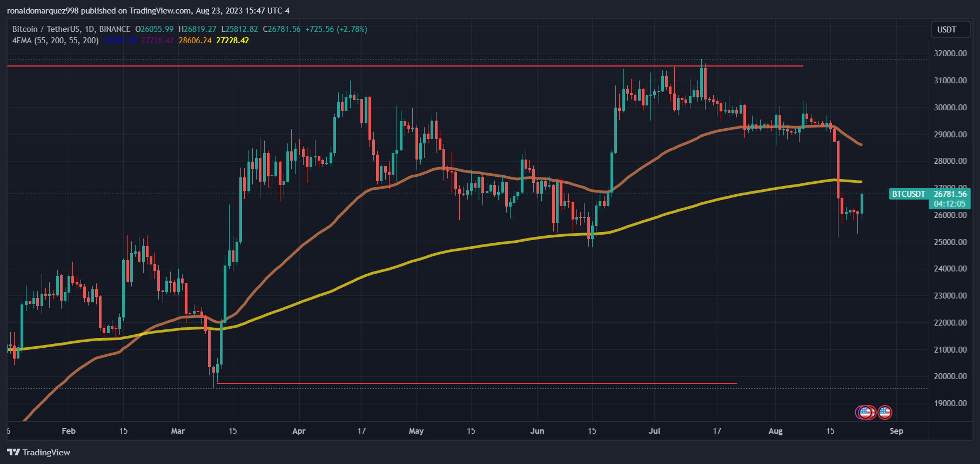980x464 pixels.
Task: Click the close price C26781.56
Action: [x=282, y=29]
